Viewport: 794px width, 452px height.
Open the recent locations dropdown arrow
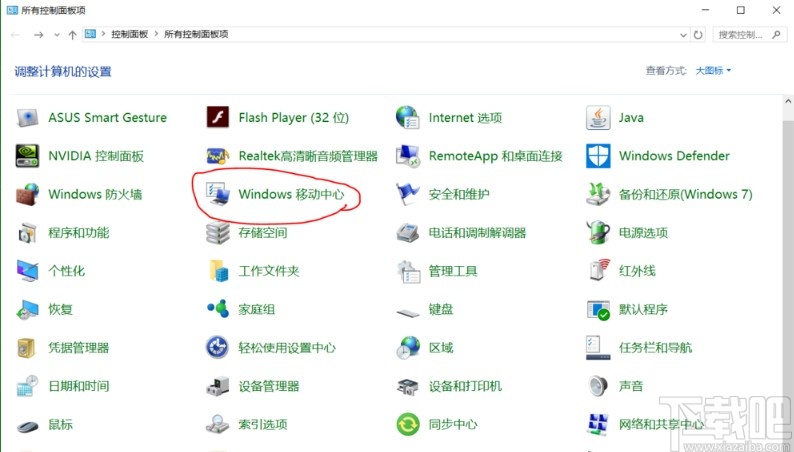click(57, 35)
